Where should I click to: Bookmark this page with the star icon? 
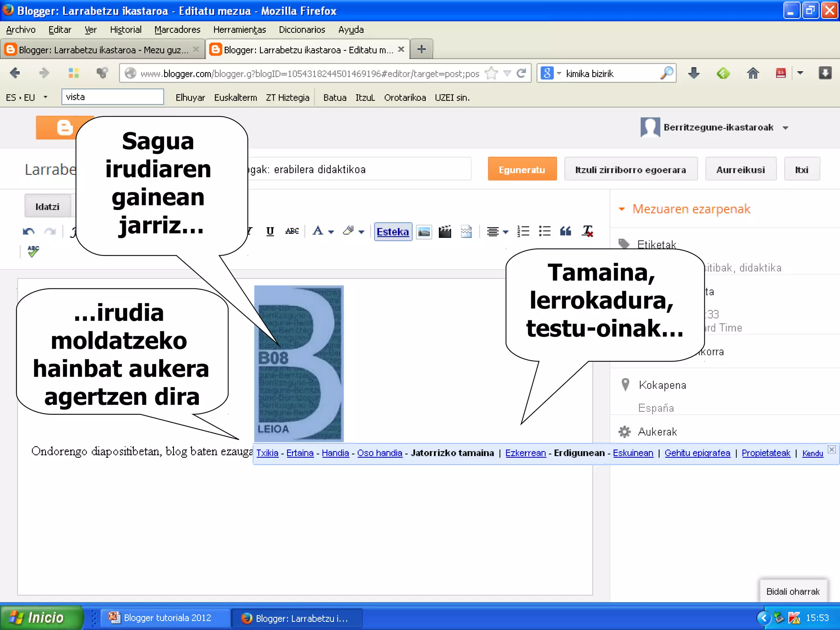point(491,73)
